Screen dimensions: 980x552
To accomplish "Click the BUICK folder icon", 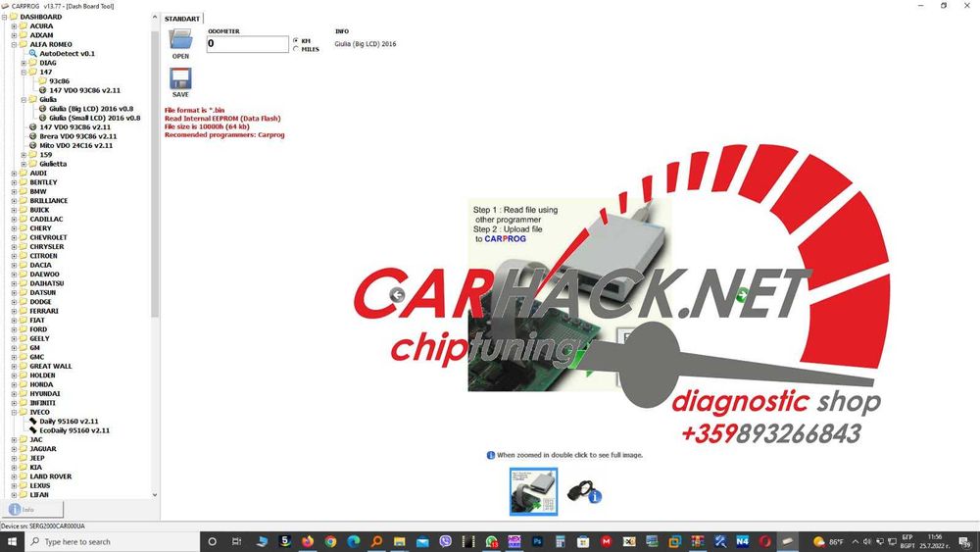I will 24,210.
